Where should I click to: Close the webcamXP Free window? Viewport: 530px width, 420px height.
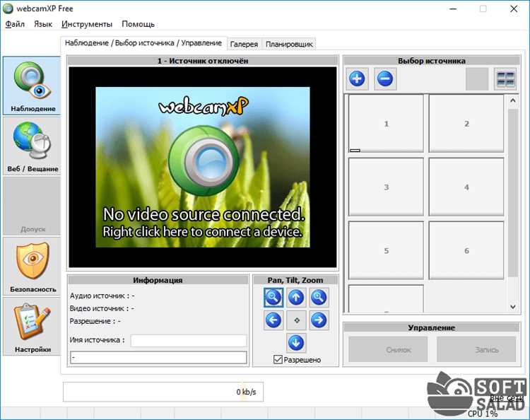514,8
